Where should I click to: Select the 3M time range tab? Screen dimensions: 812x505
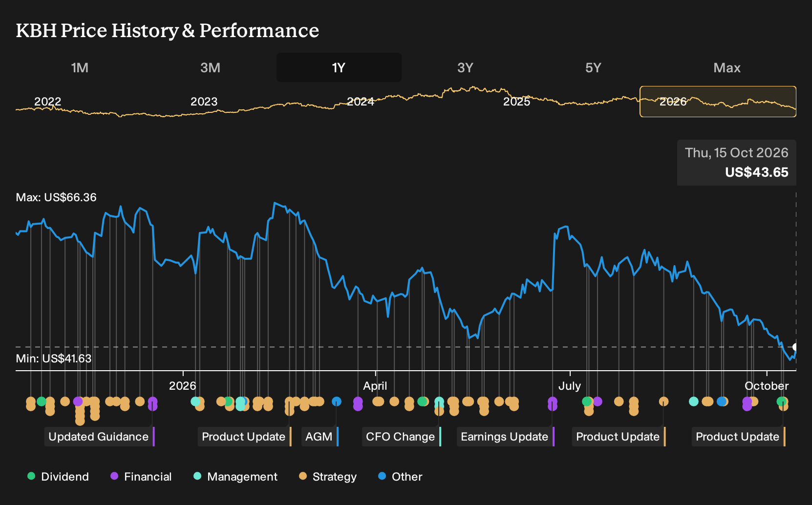(210, 67)
